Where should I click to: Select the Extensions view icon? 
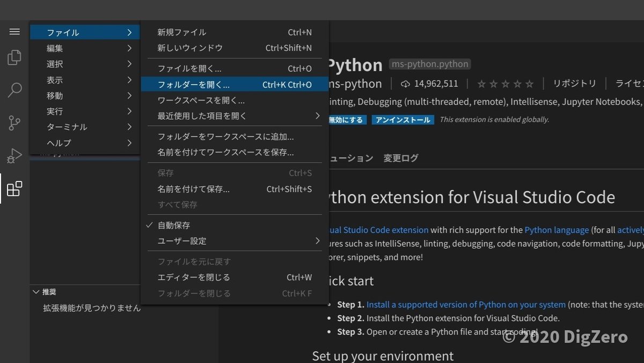click(14, 188)
